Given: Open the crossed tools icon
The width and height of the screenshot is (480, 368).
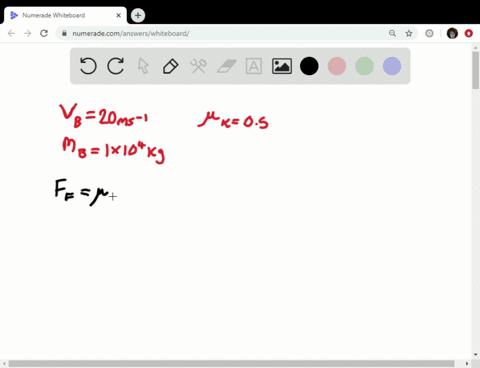Looking at the screenshot, I should 198,66.
